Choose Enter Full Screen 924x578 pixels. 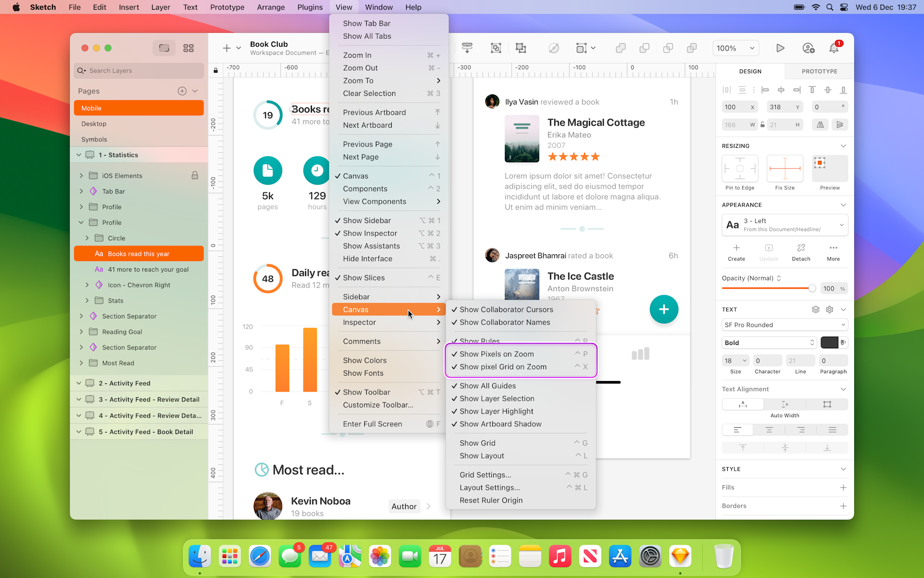[388, 424]
